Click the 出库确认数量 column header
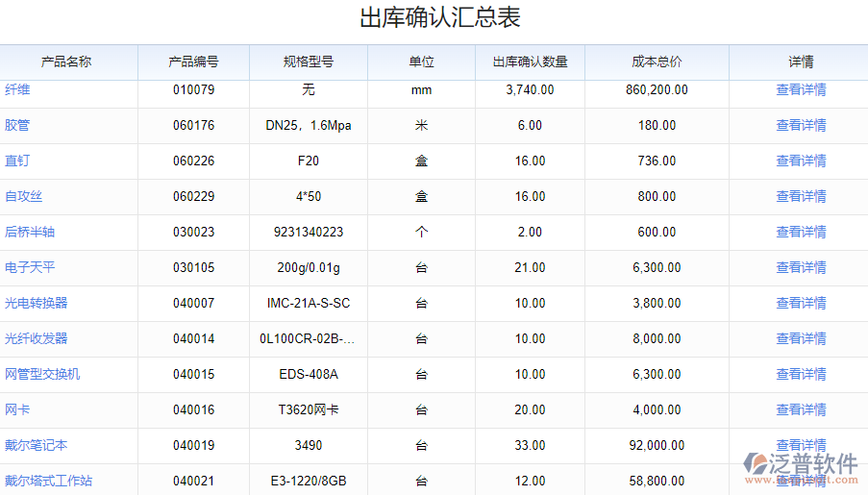 (530, 62)
